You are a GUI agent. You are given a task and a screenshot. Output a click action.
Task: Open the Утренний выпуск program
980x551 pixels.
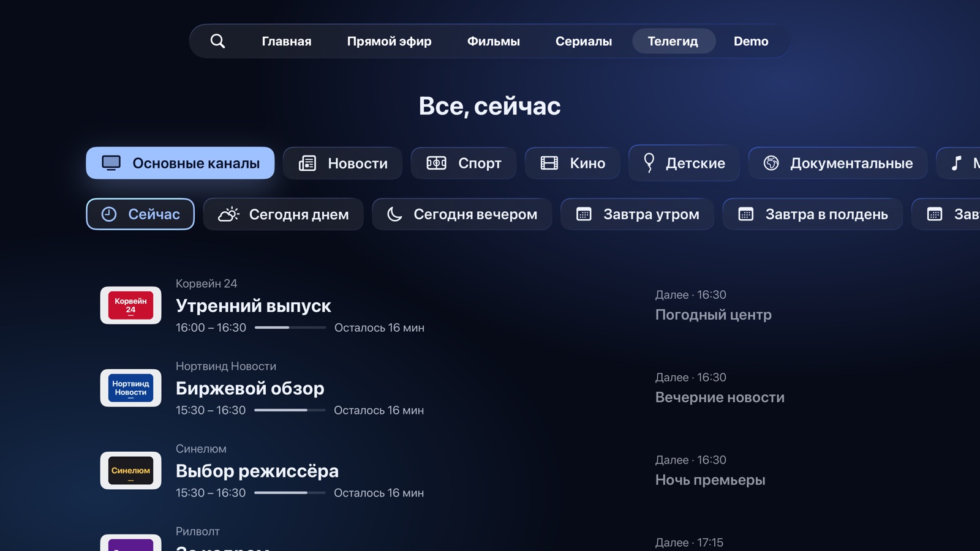(254, 305)
